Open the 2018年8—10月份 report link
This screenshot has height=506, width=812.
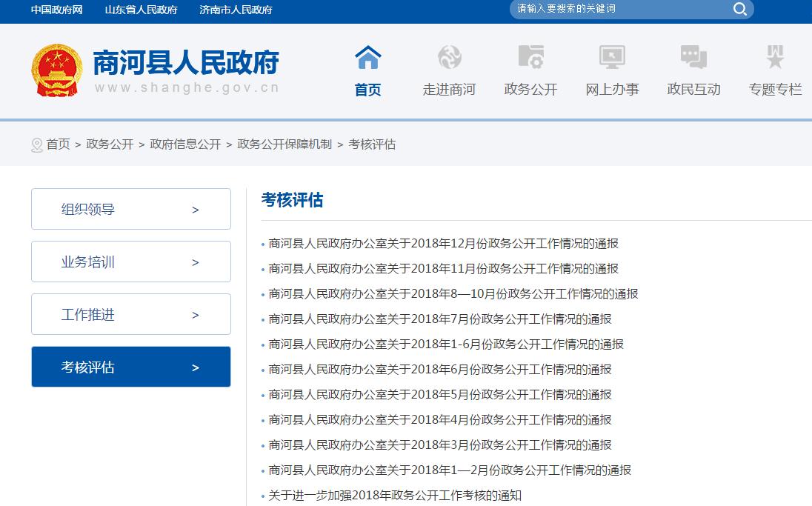point(453,293)
